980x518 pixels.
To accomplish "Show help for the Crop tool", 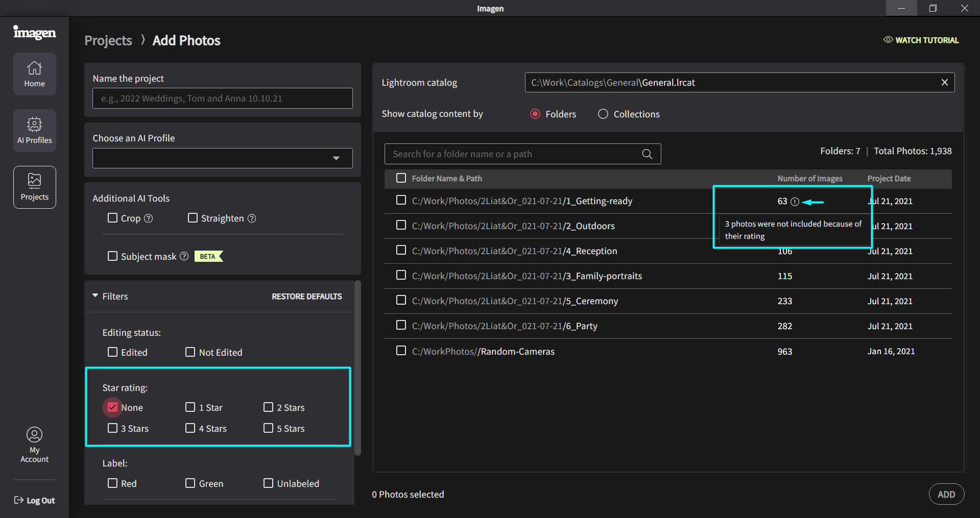I will tap(149, 218).
